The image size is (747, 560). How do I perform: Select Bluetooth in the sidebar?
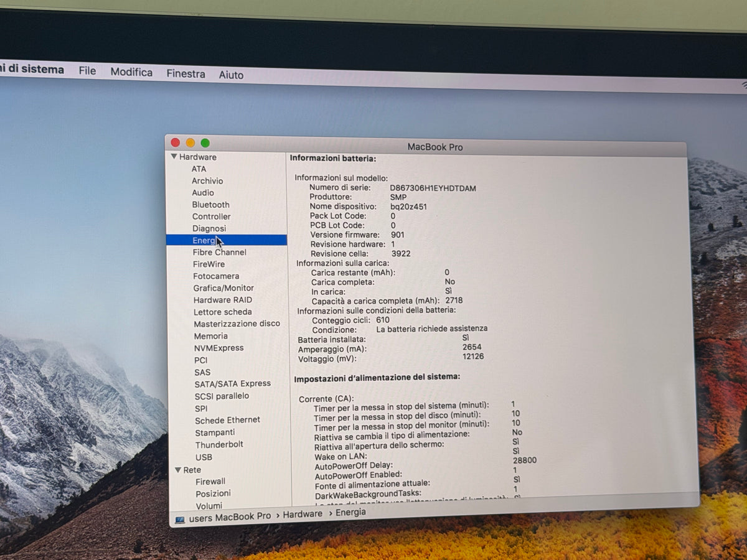210,204
